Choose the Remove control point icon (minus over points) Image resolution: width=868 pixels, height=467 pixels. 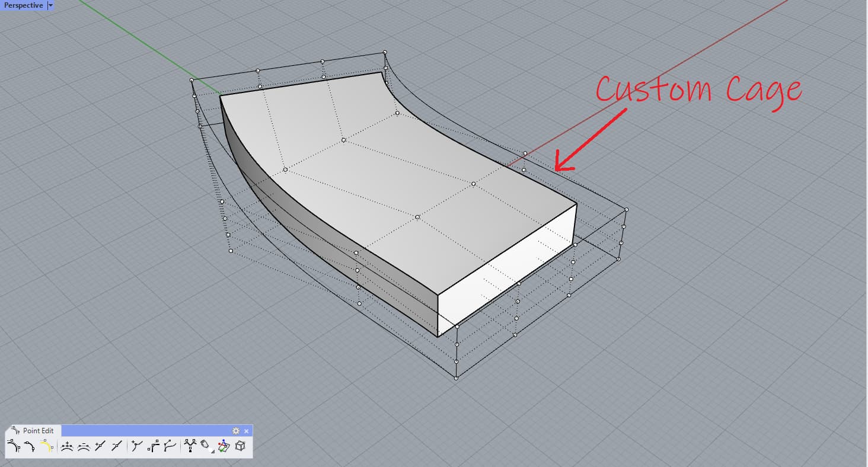84,446
